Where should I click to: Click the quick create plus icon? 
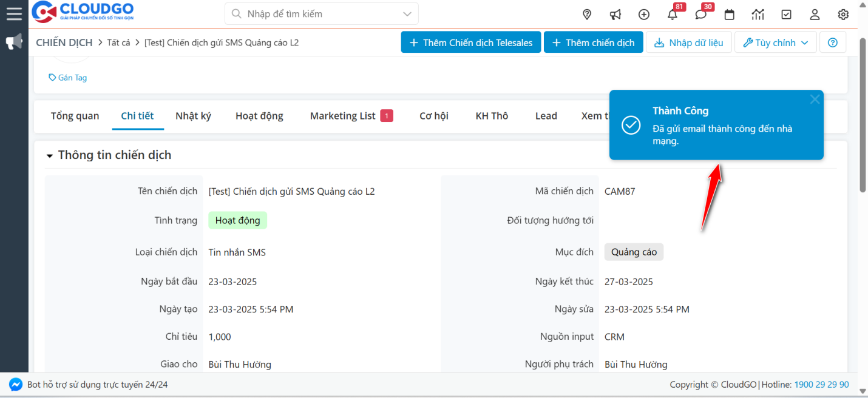(x=644, y=15)
